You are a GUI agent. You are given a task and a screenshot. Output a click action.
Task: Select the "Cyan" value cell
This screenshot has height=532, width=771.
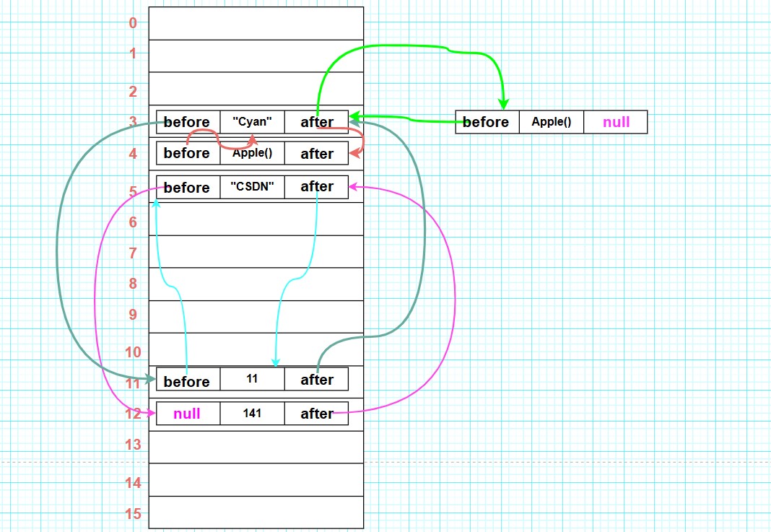pyautogui.click(x=252, y=121)
